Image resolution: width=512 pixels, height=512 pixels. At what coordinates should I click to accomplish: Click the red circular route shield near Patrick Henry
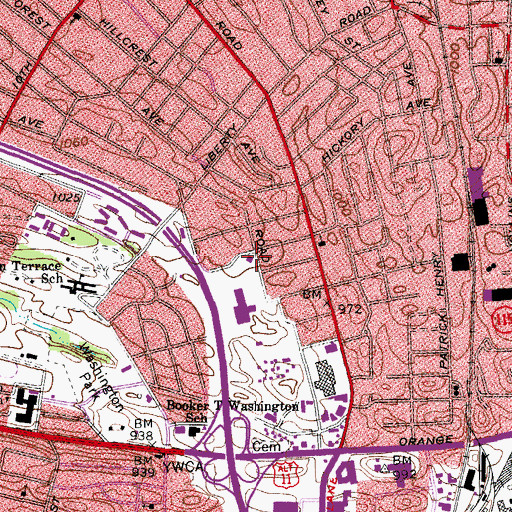504,320
